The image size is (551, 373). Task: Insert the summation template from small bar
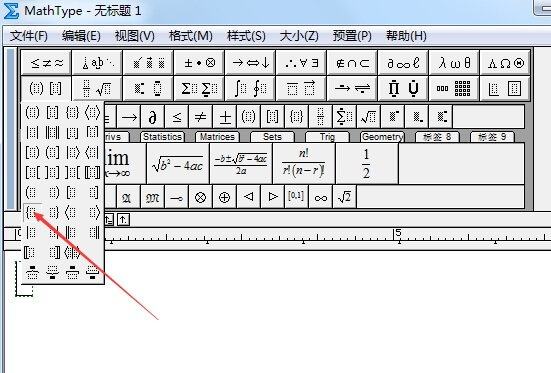(344, 117)
